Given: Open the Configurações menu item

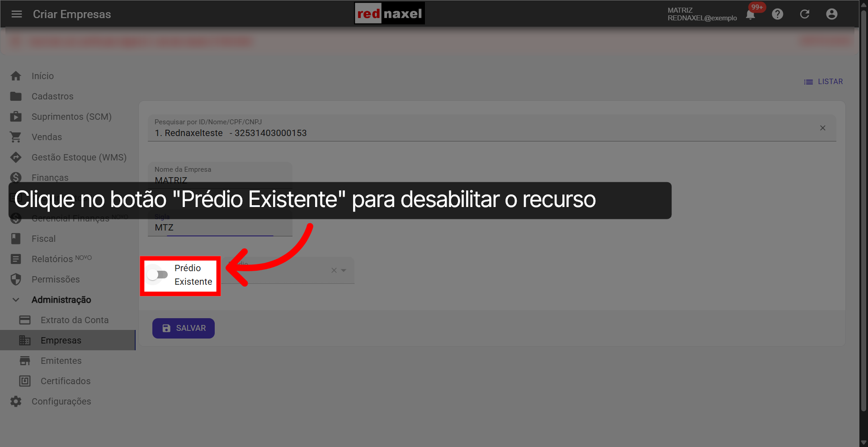Looking at the screenshot, I should pos(61,401).
